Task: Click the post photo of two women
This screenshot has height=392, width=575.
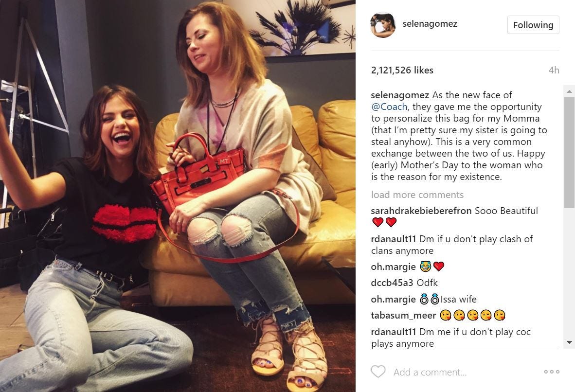Action: click(178, 196)
